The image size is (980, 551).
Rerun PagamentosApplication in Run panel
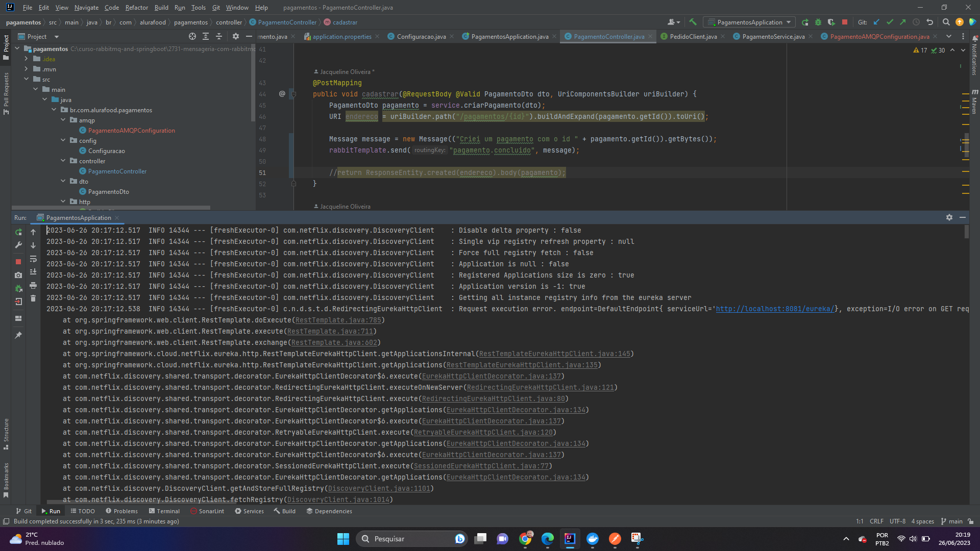pos(18,232)
